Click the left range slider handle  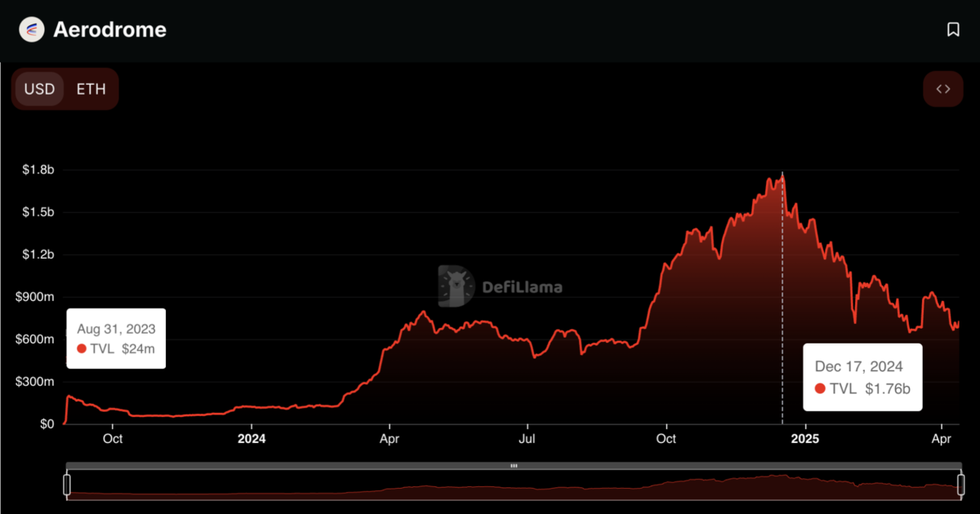point(67,485)
